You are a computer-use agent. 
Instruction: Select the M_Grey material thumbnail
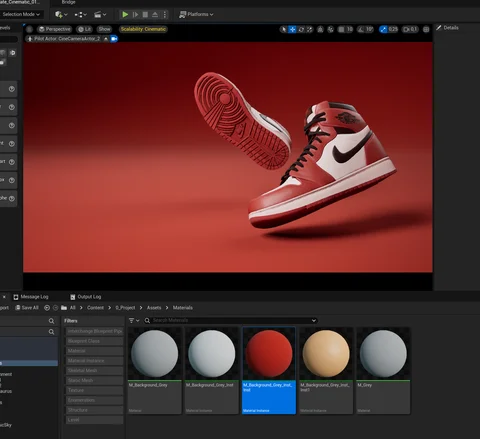coord(383,354)
